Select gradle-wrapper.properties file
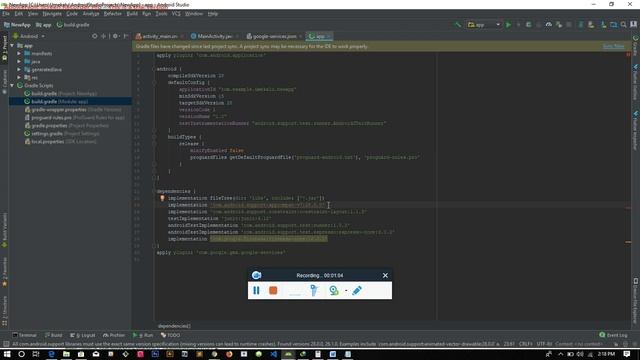The height and width of the screenshot is (360, 640). pyautogui.click(x=73, y=110)
